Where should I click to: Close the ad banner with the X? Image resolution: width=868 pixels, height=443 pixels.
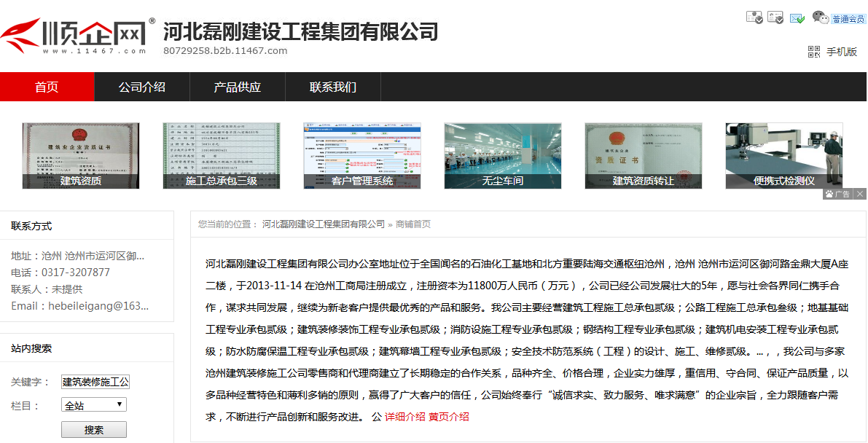860,194
